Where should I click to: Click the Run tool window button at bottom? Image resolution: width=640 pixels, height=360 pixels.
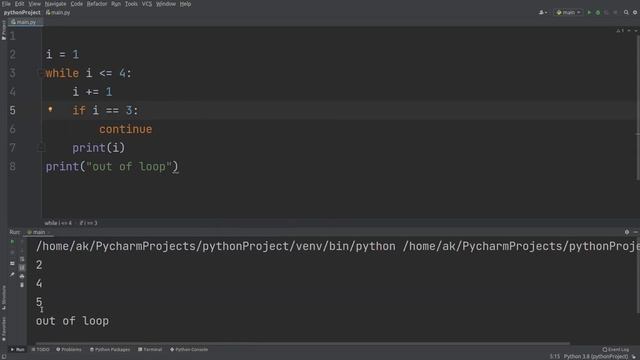click(18, 349)
